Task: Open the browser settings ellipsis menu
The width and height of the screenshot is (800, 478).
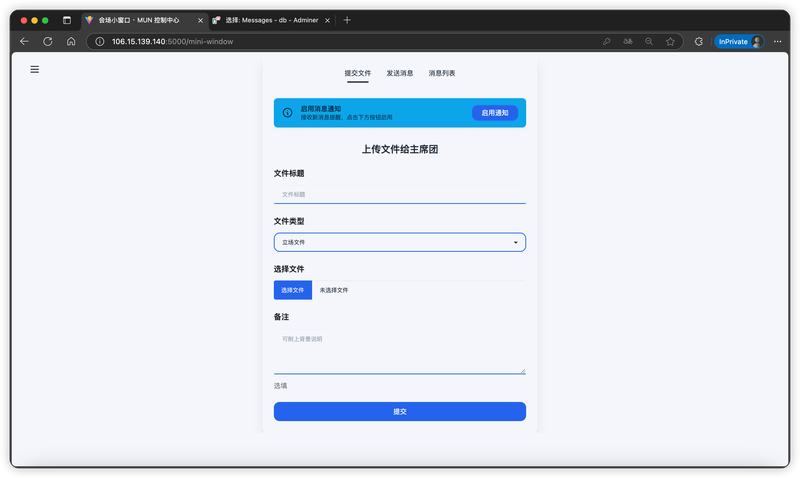Action: click(x=778, y=41)
